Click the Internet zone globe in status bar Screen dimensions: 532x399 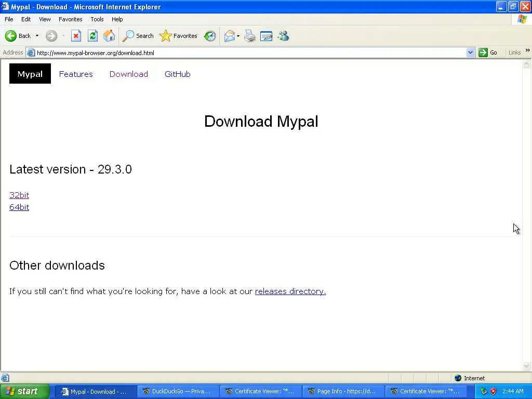click(458, 378)
